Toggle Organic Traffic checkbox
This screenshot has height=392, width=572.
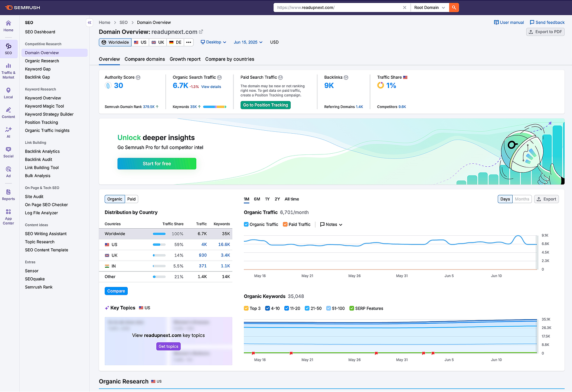(246, 225)
